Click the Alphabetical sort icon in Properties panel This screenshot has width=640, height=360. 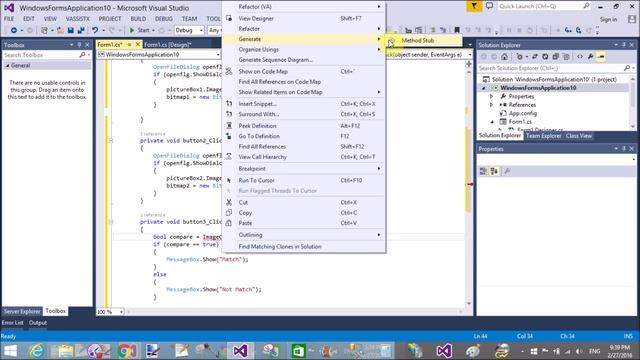494,171
